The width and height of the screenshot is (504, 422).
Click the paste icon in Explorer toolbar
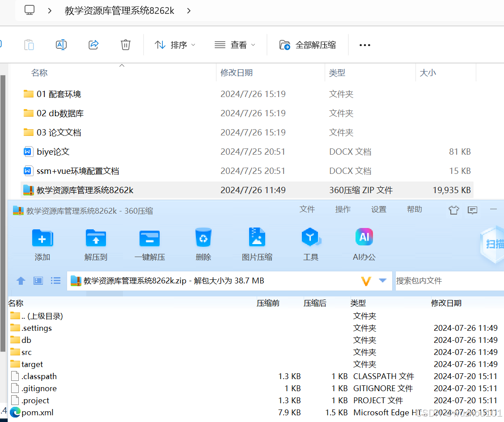click(29, 45)
